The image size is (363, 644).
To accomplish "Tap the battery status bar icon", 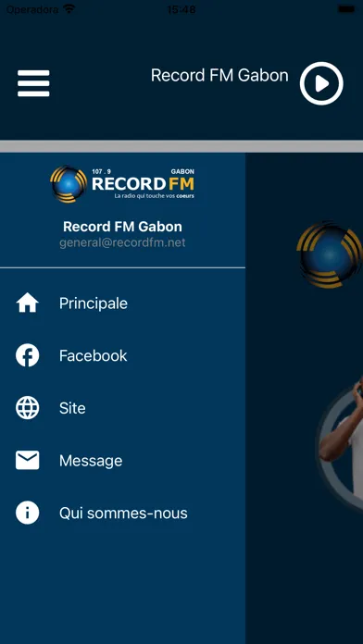I will pyautogui.click(x=346, y=9).
